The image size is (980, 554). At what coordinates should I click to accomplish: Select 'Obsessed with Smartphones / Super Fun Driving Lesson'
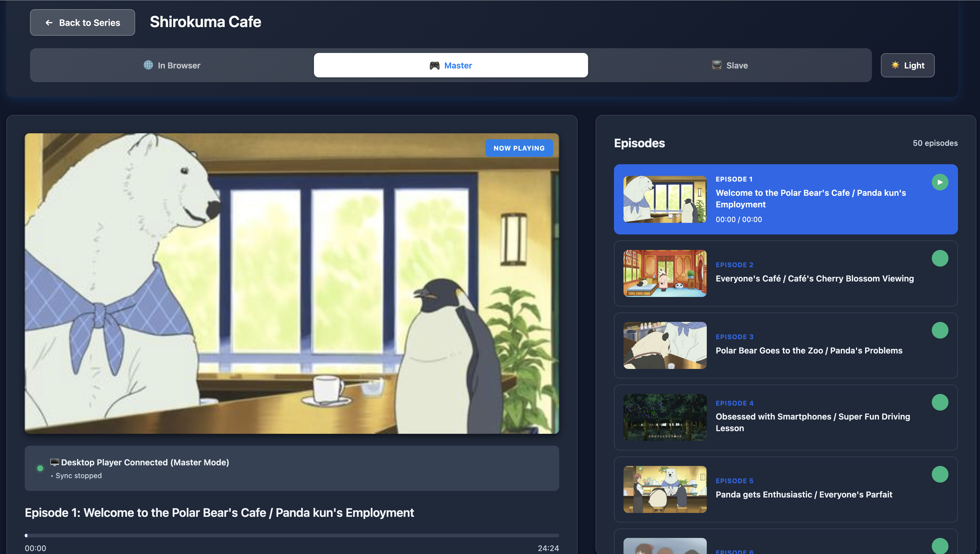point(812,422)
